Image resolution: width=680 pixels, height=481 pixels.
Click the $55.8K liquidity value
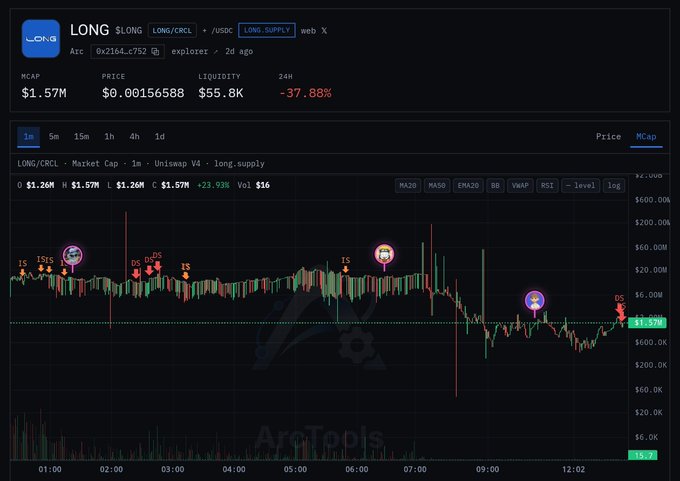221,93
